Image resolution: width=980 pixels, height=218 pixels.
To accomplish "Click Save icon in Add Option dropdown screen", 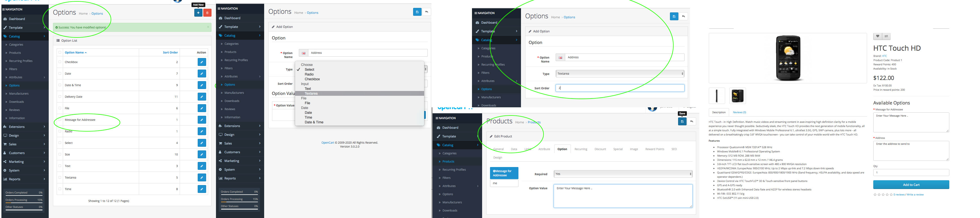I will click(x=417, y=12).
